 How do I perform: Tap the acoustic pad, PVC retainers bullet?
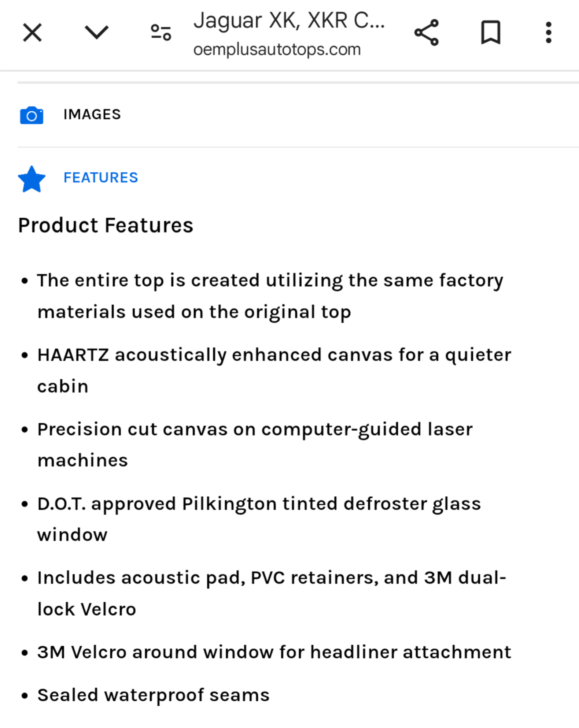pos(271,579)
